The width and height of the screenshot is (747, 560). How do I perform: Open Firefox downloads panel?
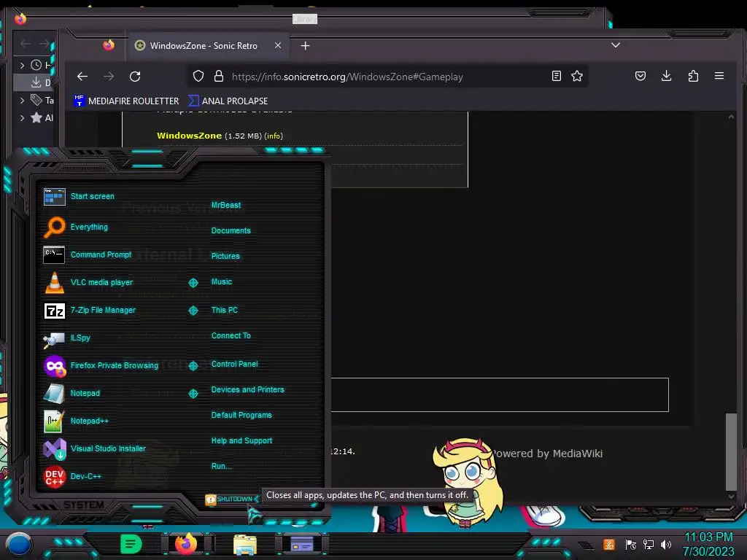click(667, 76)
